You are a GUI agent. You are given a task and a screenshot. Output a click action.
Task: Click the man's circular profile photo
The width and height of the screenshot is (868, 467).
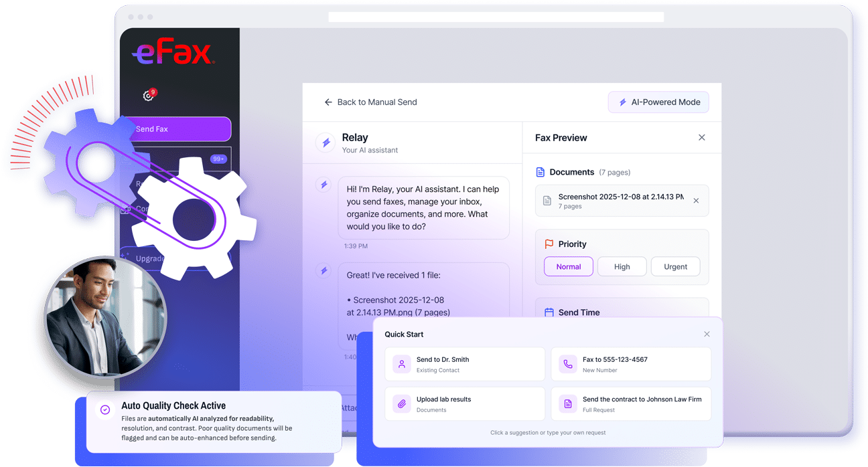click(x=105, y=318)
